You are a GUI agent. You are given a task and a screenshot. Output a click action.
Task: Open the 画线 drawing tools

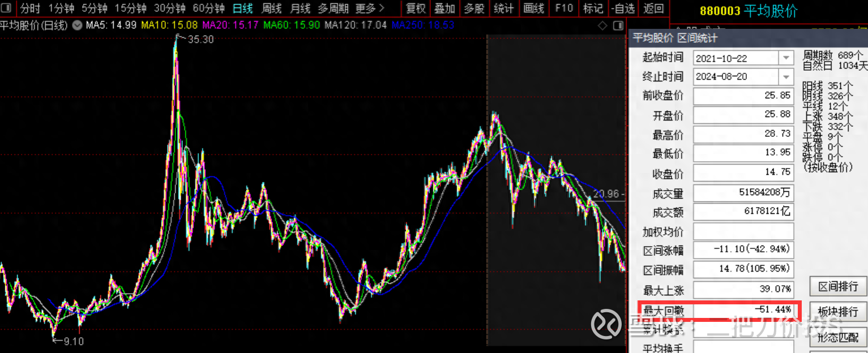coord(533,8)
